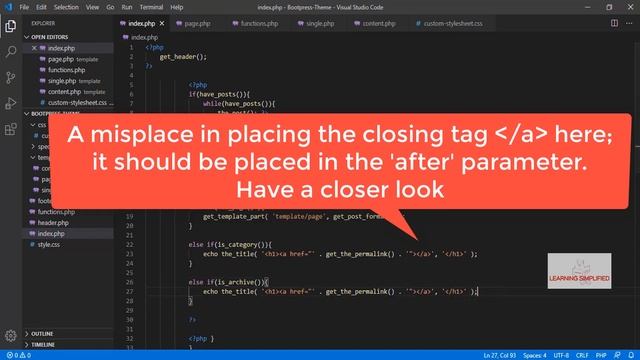Open the Manage gear menu
The height and width of the screenshot is (360, 640).
tap(11, 336)
